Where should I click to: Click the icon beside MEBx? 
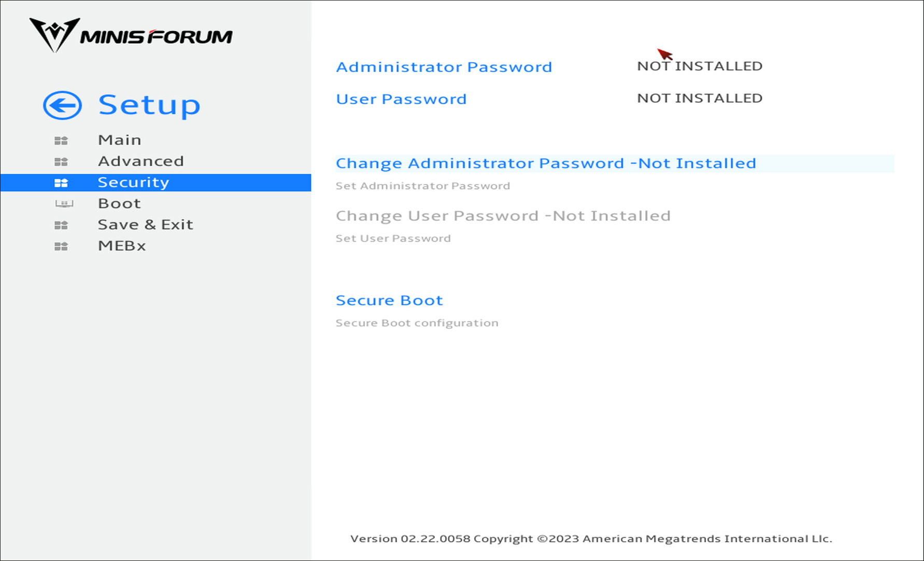61,246
